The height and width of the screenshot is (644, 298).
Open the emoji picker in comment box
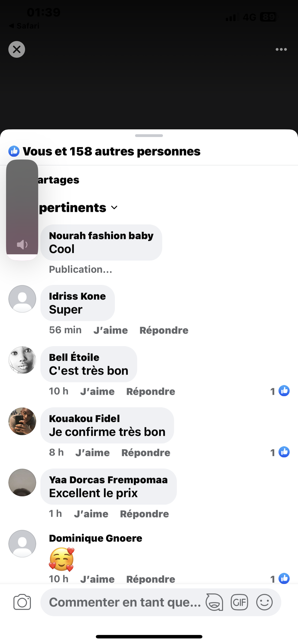[264, 602]
